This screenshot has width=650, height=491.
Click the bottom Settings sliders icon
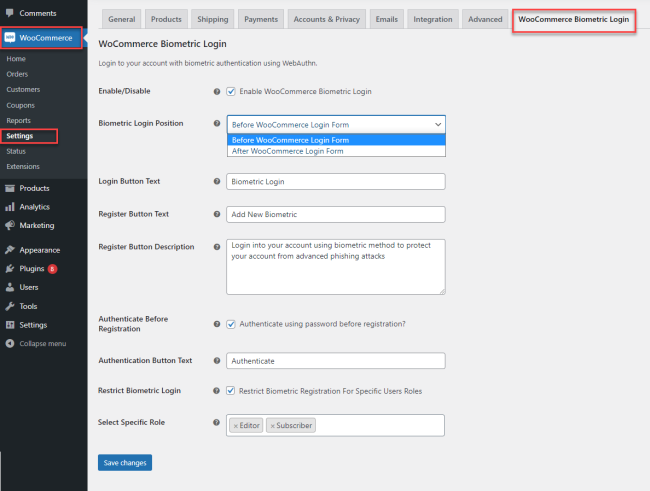pos(10,325)
